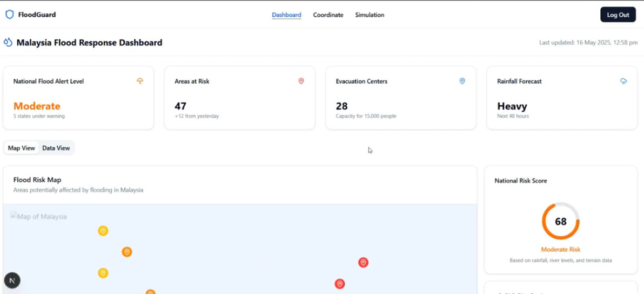Switch to Map View tab
The height and width of the screenshot is (294, 644).
tap(22, 148)
